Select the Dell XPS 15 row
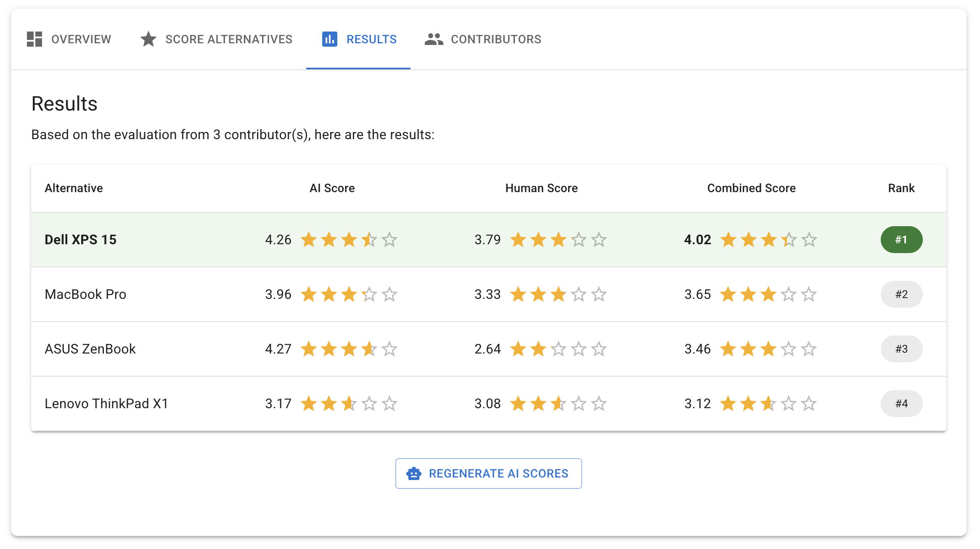 click(81, 239)
